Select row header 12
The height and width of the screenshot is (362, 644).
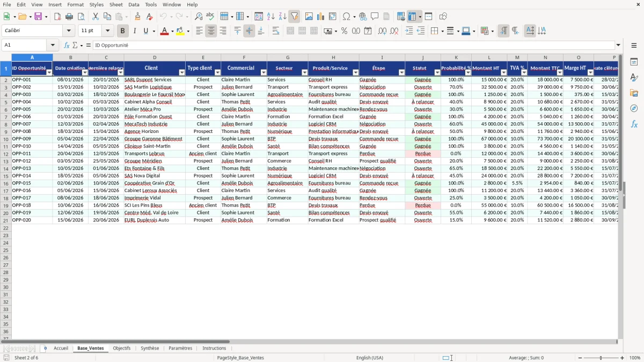click(x=5, y=153)
